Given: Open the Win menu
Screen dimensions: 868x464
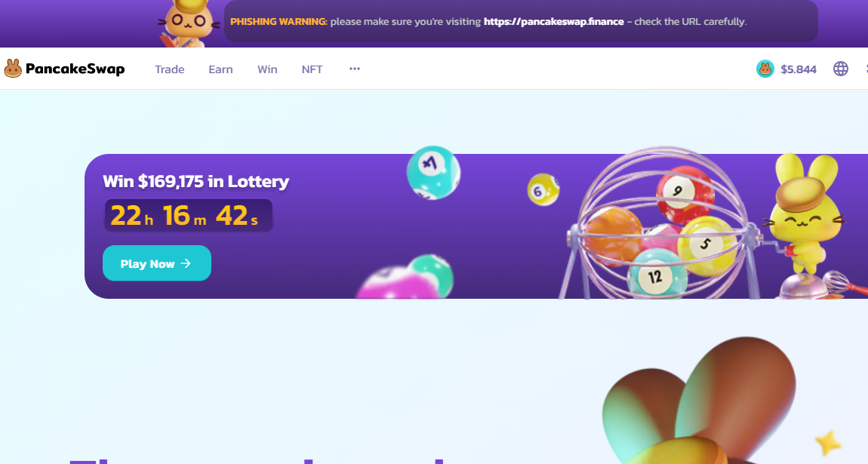Looking at the screenshot, I should click(267, 69).
